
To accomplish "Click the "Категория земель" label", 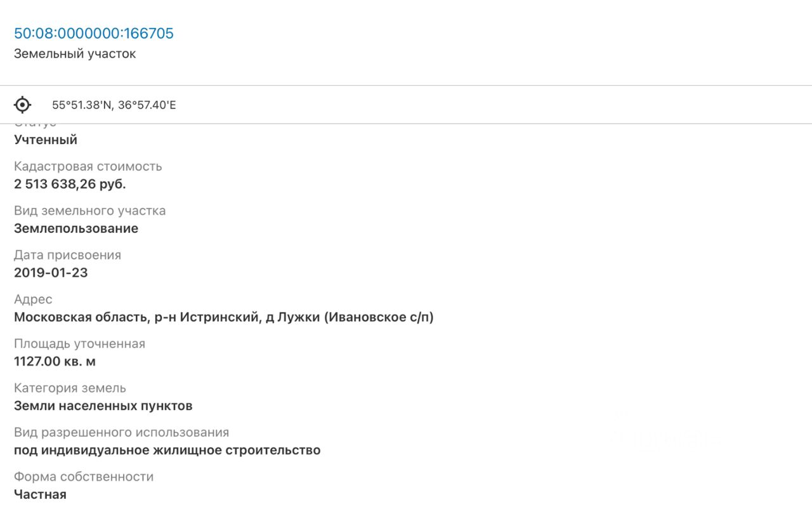I will pyautogui.click(x=70, y=388).
